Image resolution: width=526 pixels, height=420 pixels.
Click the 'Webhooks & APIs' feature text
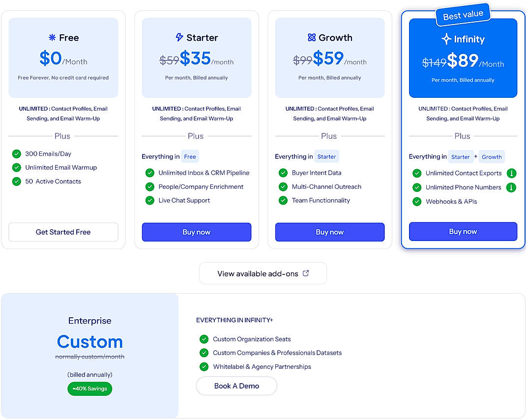point(451,202)
